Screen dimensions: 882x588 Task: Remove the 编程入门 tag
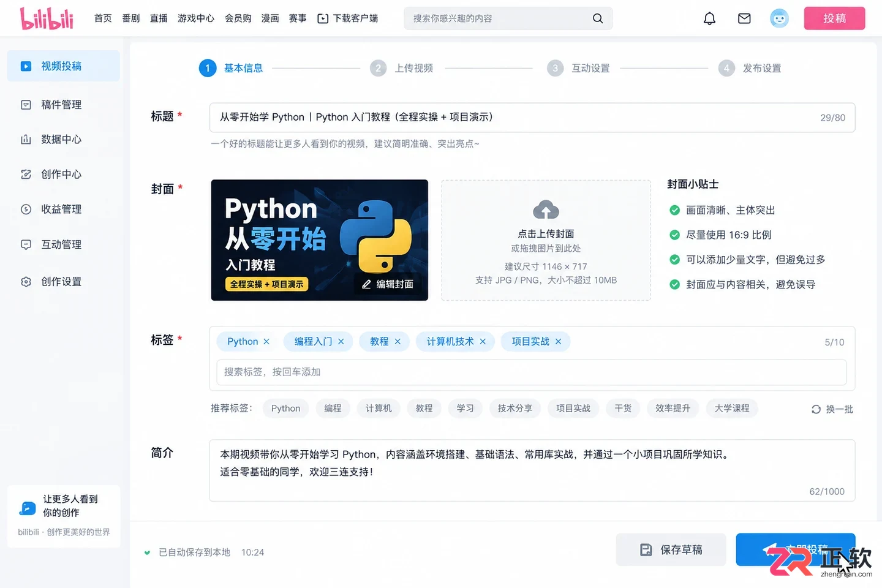pyautogui.click(x=341, y=342)
